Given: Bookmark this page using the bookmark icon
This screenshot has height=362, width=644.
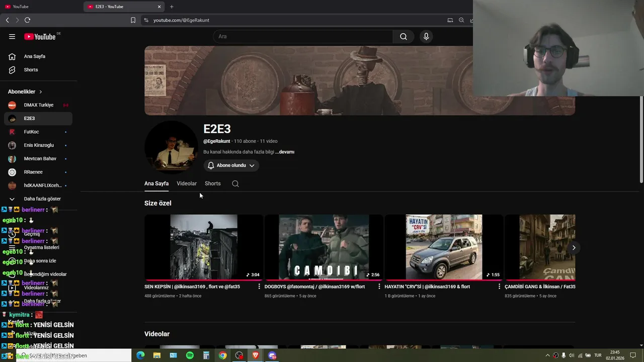Looking at the screenshot, I should [x=133, y=20].
